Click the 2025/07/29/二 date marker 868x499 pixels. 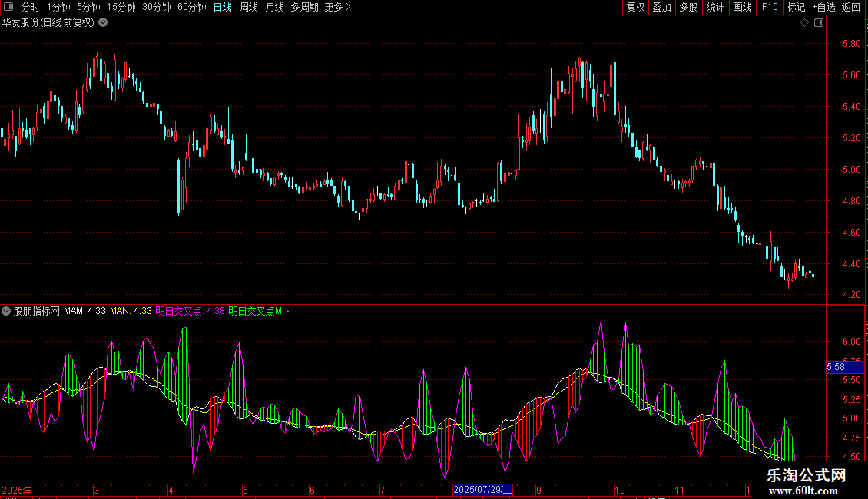click(482, 490)
